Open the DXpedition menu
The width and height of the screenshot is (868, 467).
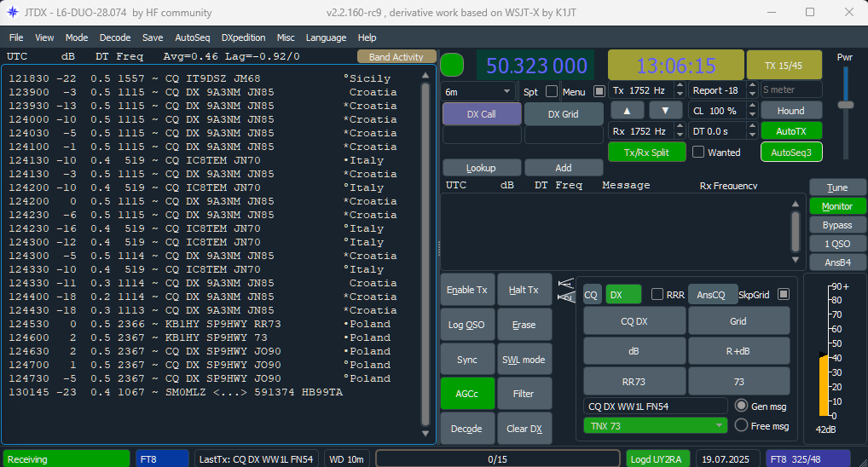pyautogui.click(x=244, y=37)
